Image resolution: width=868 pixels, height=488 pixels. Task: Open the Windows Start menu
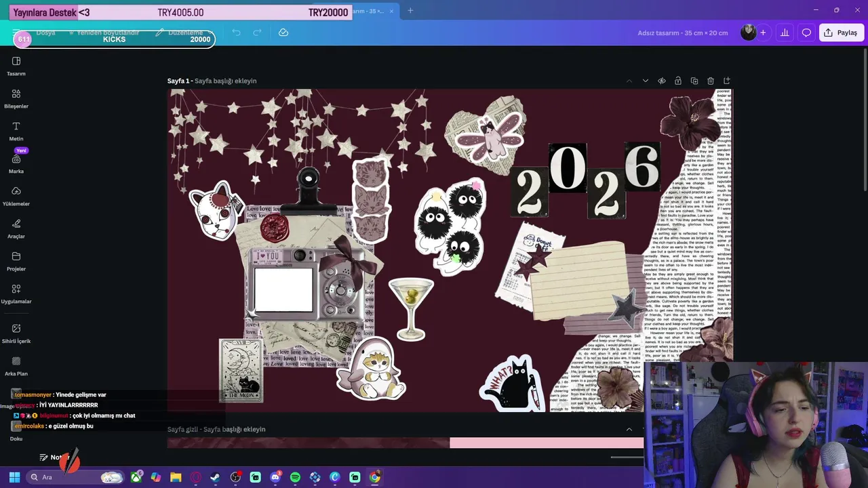tap(14, 477)
